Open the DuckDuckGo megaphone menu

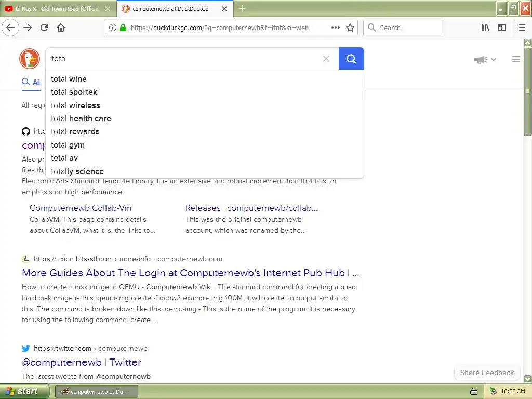click(481, 60)
